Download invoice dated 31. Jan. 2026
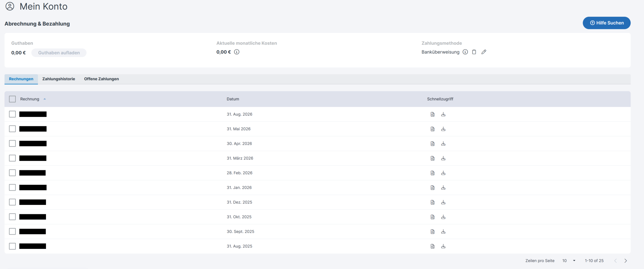Image resolution: width=644 pixels, height=269 pixels. (443, 188)
